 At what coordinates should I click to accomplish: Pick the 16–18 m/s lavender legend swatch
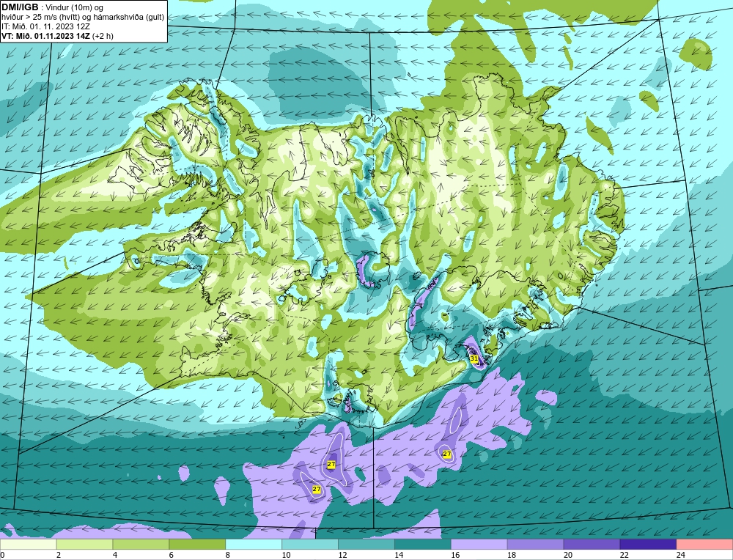click(479, 545)
